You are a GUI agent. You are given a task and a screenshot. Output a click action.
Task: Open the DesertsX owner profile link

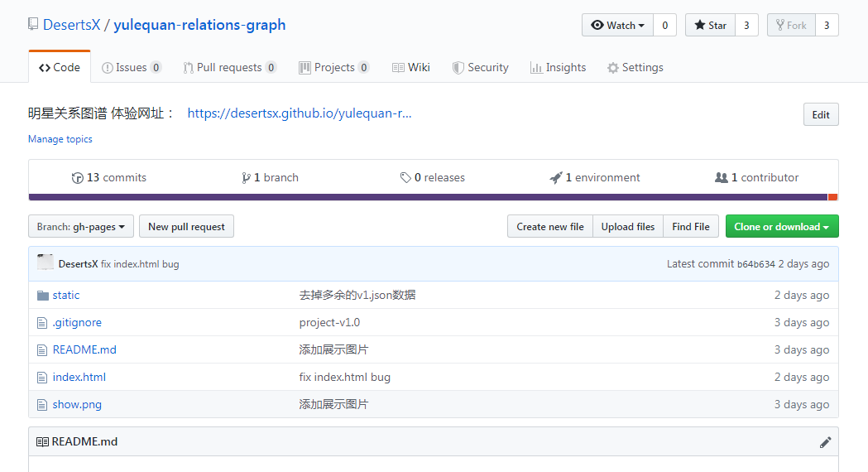click(72, 25)
